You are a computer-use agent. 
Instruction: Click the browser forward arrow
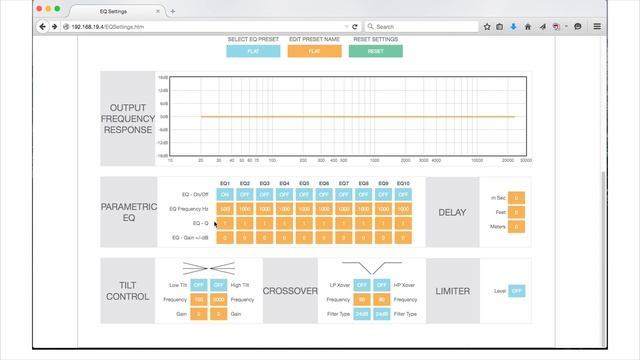55,27
